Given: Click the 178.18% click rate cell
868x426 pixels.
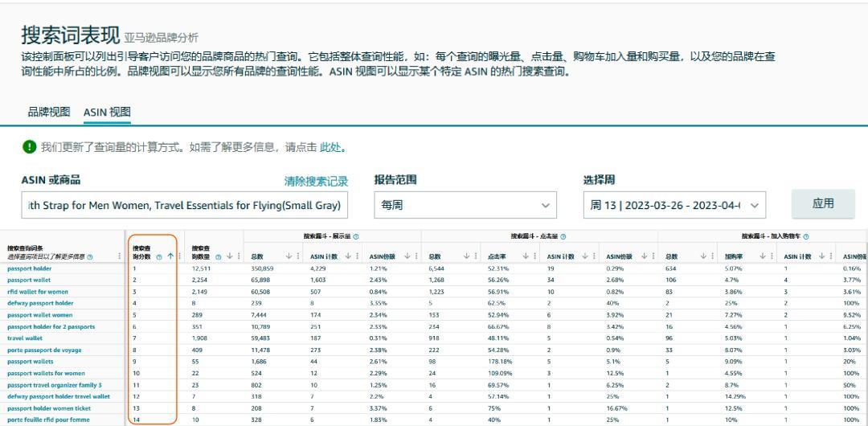Looking at the screenshot, I should coord(500,362).
